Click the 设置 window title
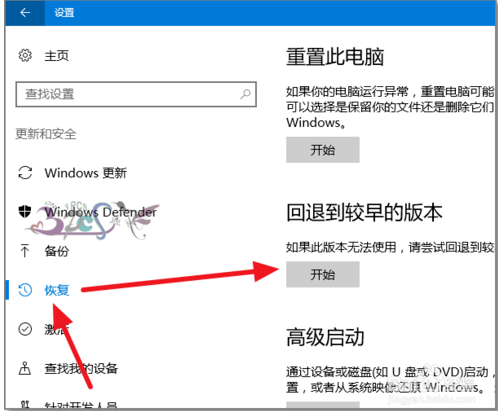This screenshot has width=498, height=411. click(64, 13)
